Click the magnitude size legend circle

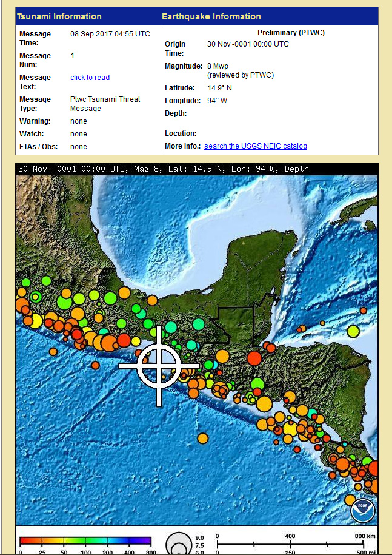click(x=178, y=543)
